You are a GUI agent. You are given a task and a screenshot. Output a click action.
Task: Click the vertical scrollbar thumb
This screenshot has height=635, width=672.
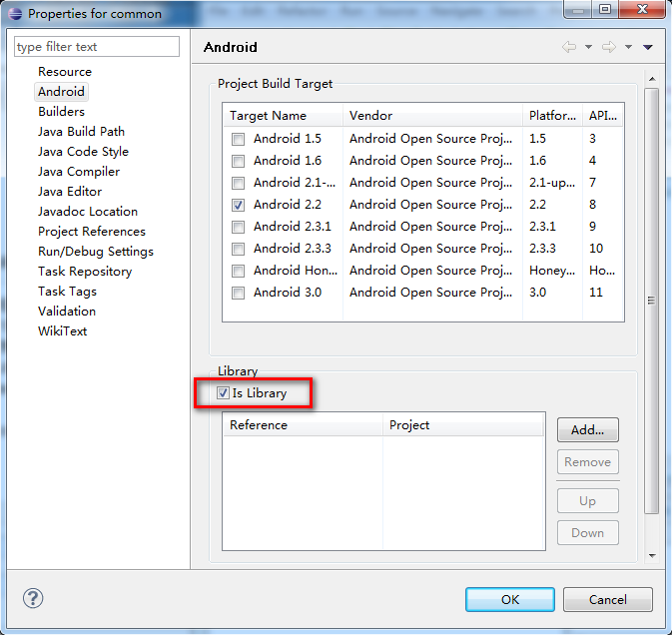coord(651,300)
